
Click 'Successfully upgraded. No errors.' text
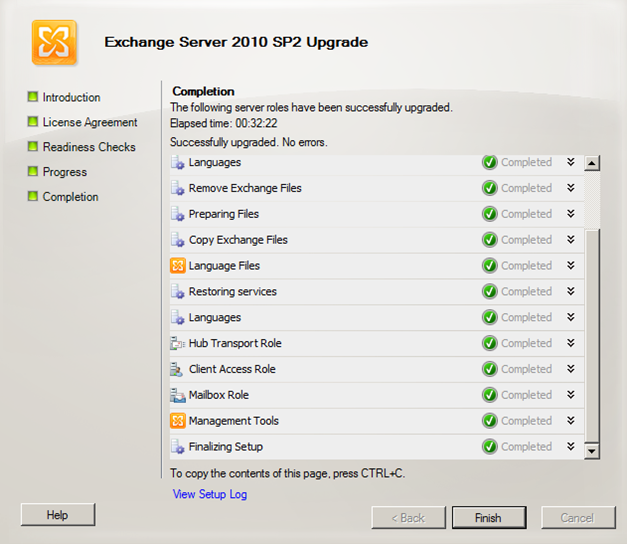249,142
